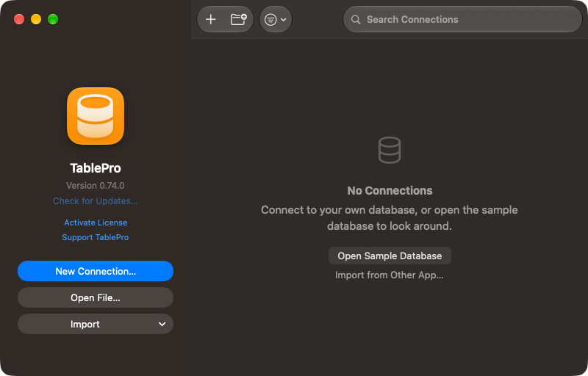Image resolution: width=588 pixels, height=376 pixels.
Task: Follow the Support TablePro link
Action: [96, 237]
